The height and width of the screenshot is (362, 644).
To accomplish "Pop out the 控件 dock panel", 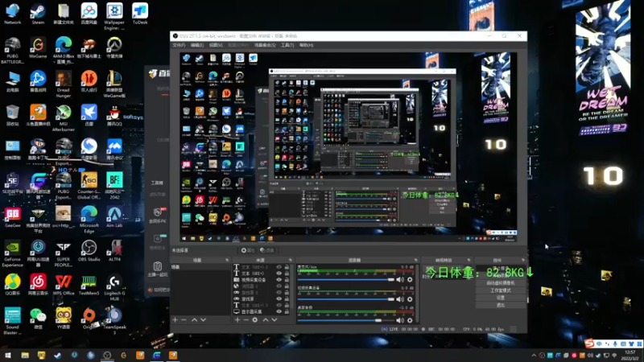I will [523, 260].
